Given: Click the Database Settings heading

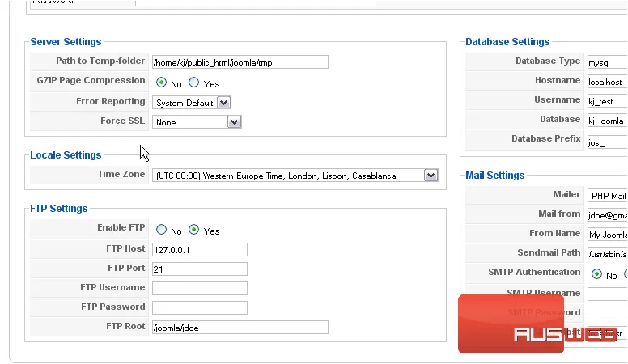Looking at the screenshot, I should point(507,41).
